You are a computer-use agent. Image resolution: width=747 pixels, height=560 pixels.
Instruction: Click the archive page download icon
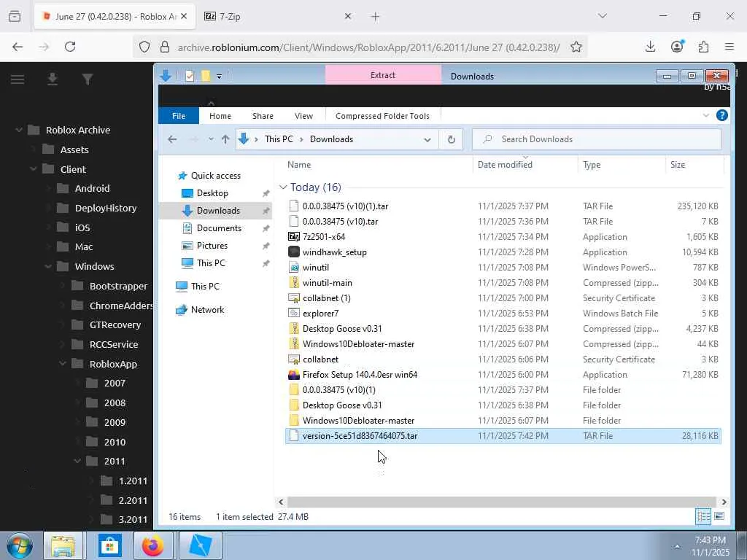(x=53, y=79)
